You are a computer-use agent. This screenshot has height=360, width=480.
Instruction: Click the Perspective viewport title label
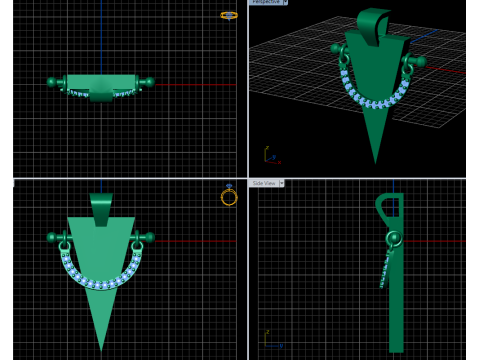[x=266, y=2]
